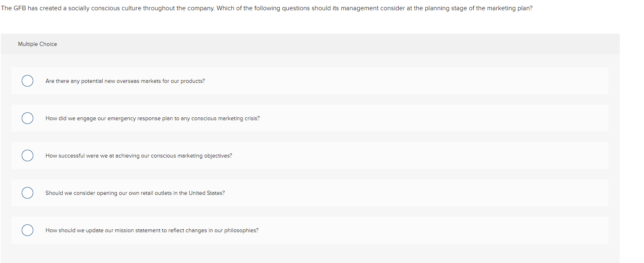Click the word 'GFB' in the question
The image size is (644, 263).
click(x=20, y=8)
